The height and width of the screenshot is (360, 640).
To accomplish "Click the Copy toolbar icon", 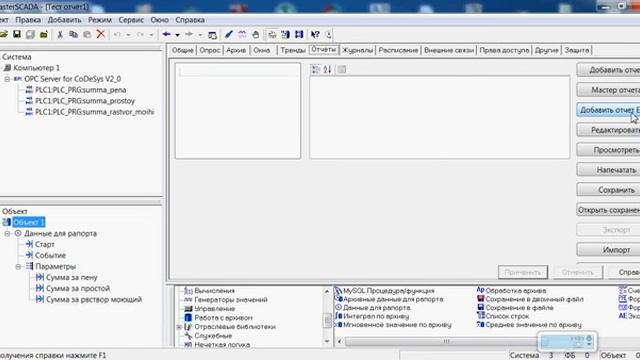I will (73, 35).
